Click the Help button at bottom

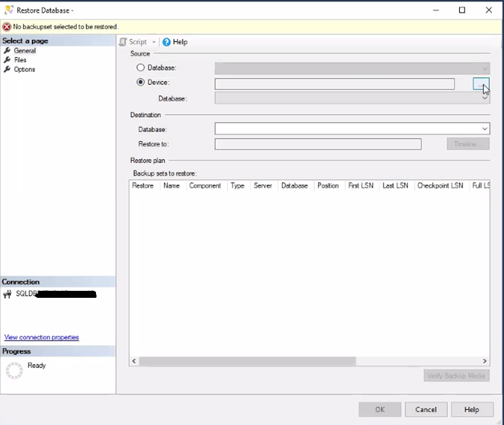point(471,409)
